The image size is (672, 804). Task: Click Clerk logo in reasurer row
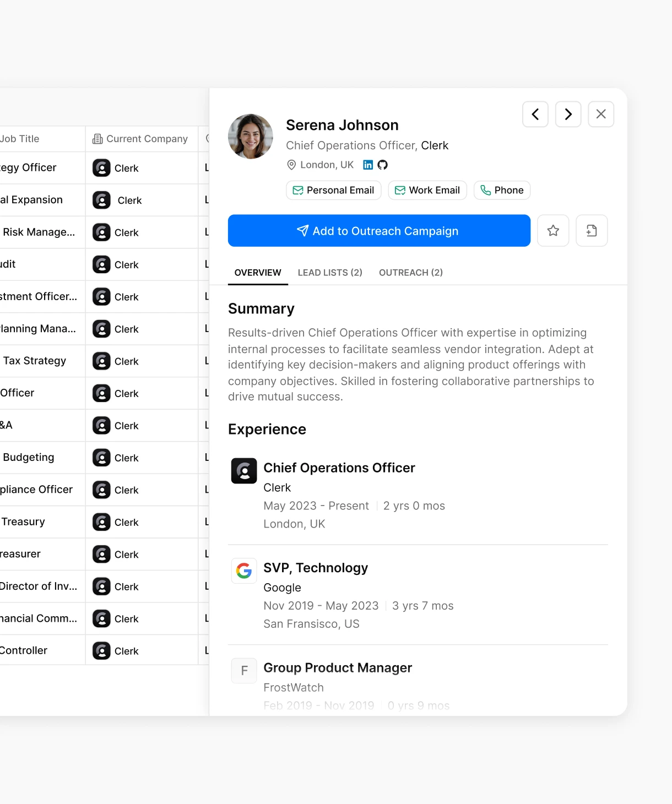(x=101, y=555)
